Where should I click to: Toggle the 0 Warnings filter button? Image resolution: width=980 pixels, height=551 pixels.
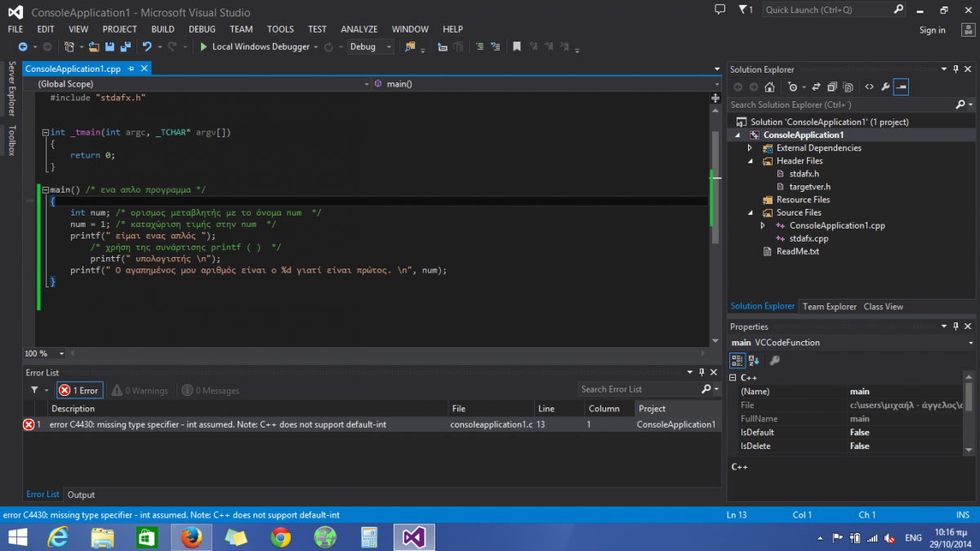click(139, 390)
